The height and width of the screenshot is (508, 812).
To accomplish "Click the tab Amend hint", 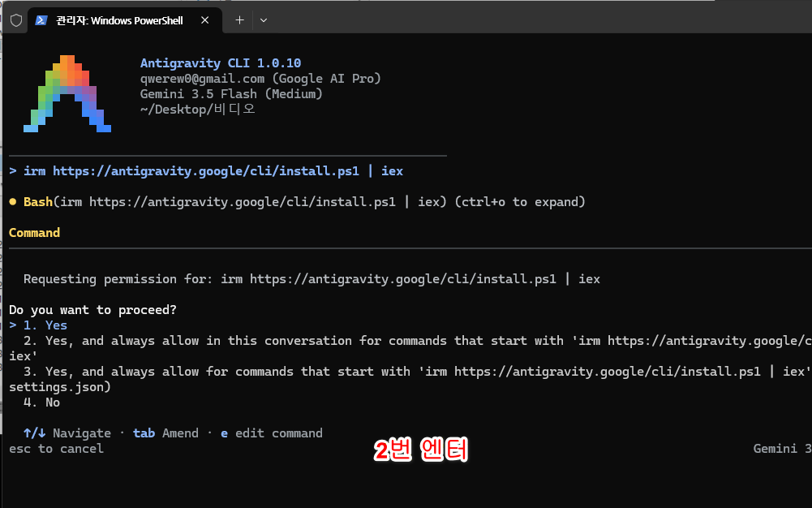I will click(165, 433).
